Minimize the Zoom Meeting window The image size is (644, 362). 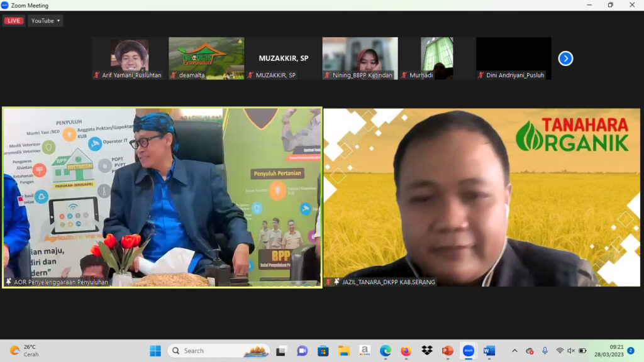[589, 5]
